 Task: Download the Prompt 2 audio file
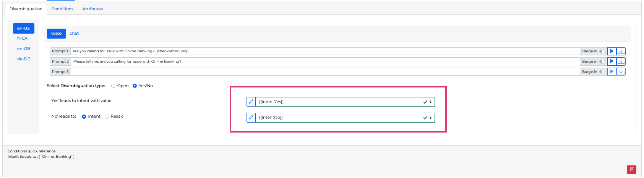click(x=621, y=61)
